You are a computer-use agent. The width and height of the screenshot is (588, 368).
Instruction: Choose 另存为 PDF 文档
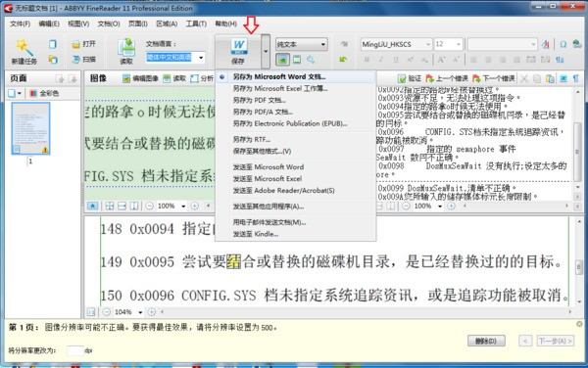click(296, 101)
